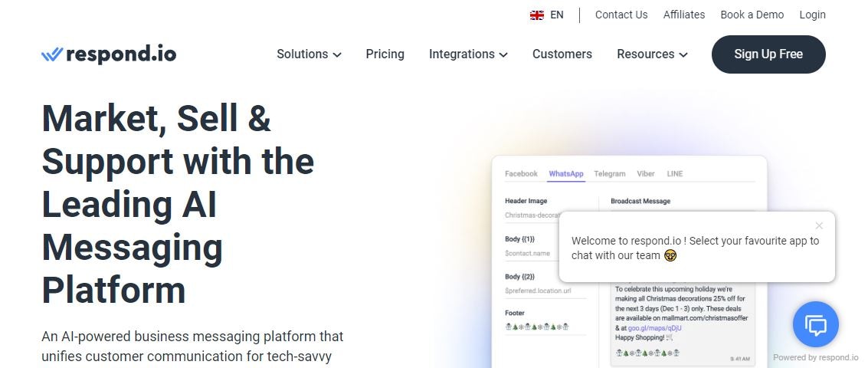Open Contact Us page
The image size is (868, 368).
tap(621, 15)
